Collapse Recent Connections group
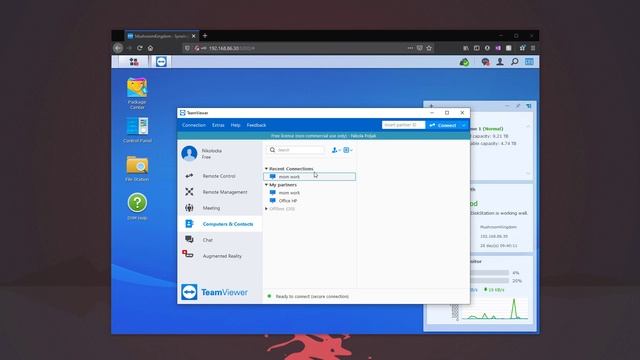Image resolution: width=640 pixels, height=360 pixels. (267, 169)
